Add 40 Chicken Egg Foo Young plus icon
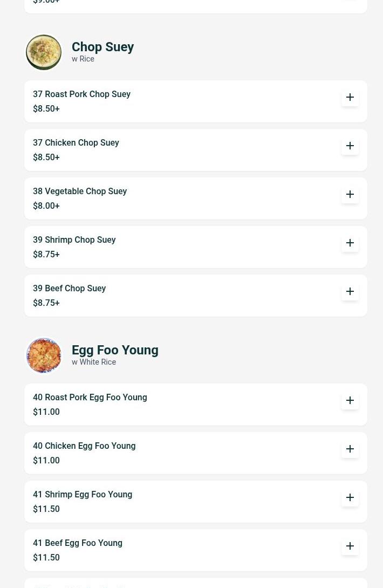This screenshot has height=588, width=383. pos(350,449)
